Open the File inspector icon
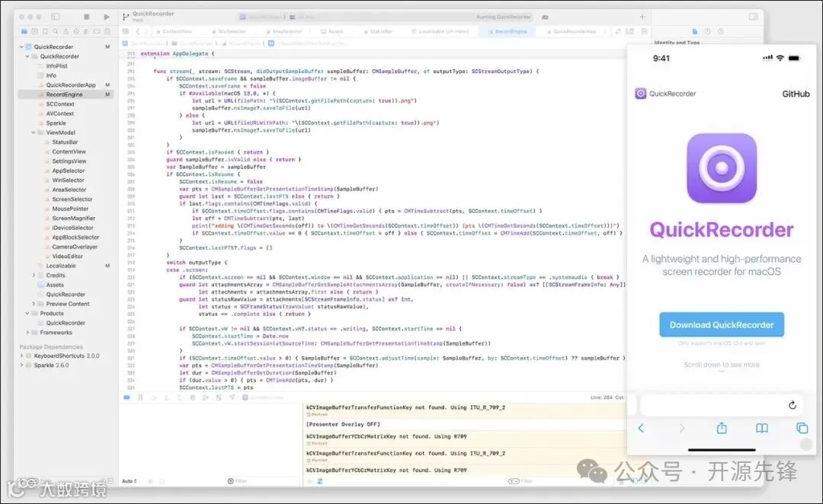This screenshot has height=504, width=823. (x=694, y=31)
